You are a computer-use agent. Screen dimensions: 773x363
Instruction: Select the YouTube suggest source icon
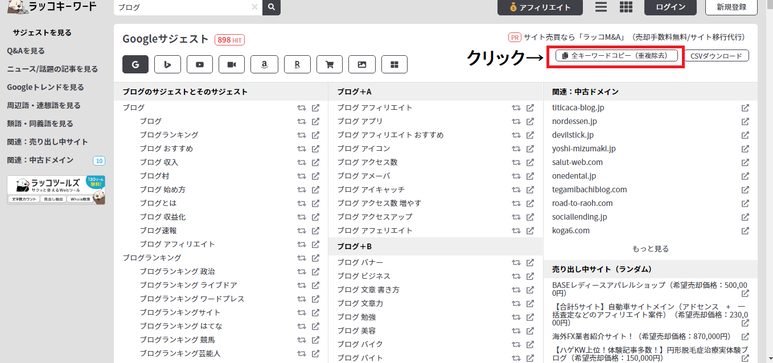200,65
